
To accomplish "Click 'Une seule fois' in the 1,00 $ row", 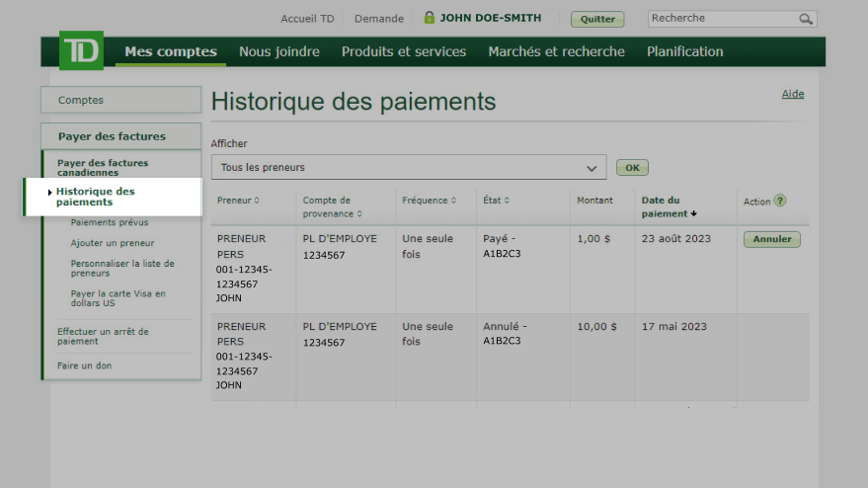I will point(428,247).
